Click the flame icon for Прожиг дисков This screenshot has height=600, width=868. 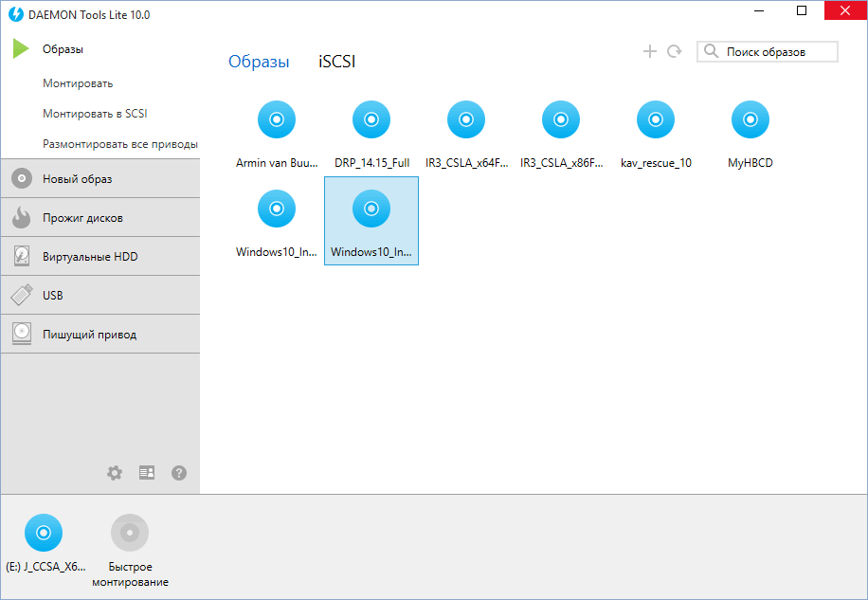coord(22,217)
